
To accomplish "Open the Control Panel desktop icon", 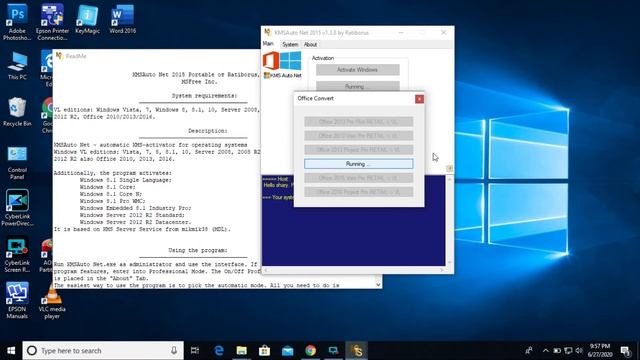I will [17, 163].
